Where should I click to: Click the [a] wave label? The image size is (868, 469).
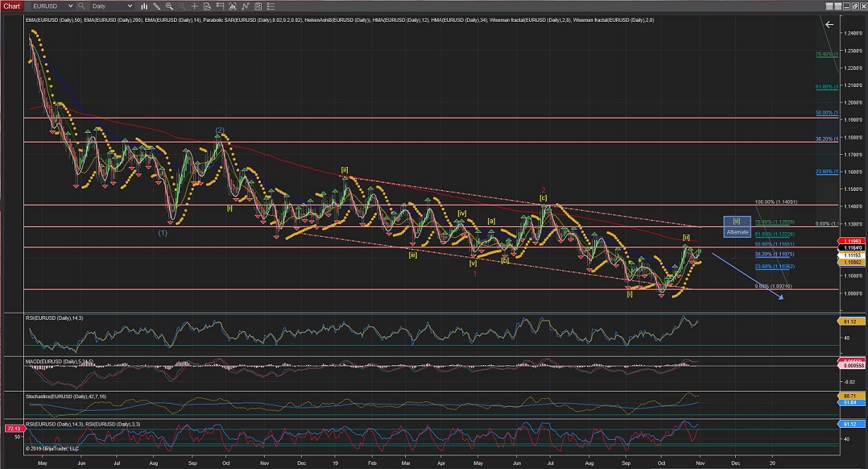tap(491, 221)
